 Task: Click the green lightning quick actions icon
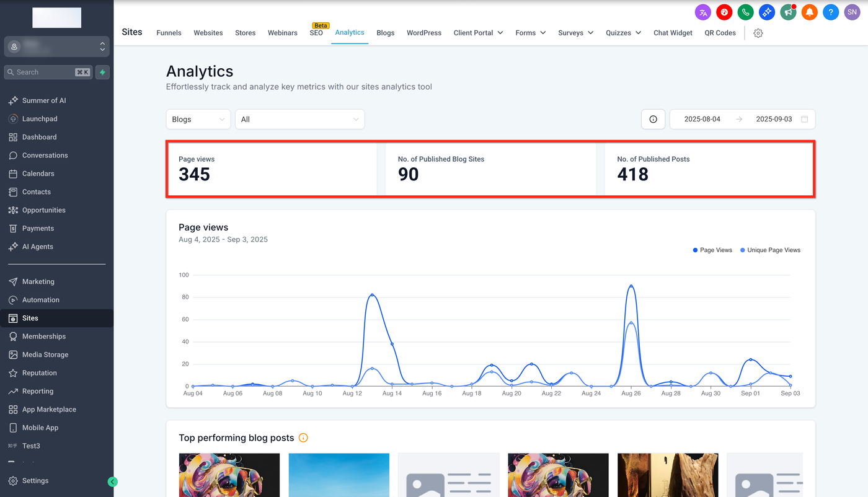point(102,72)
